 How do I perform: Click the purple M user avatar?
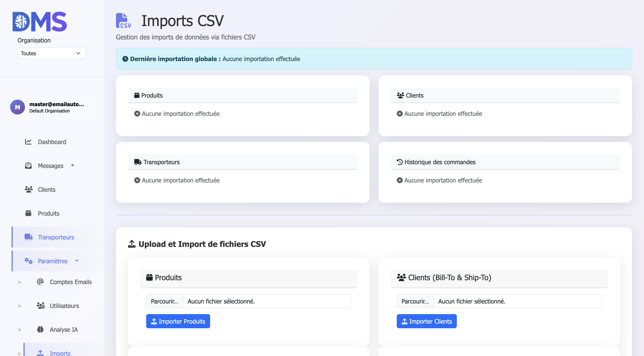coord(18,107)
